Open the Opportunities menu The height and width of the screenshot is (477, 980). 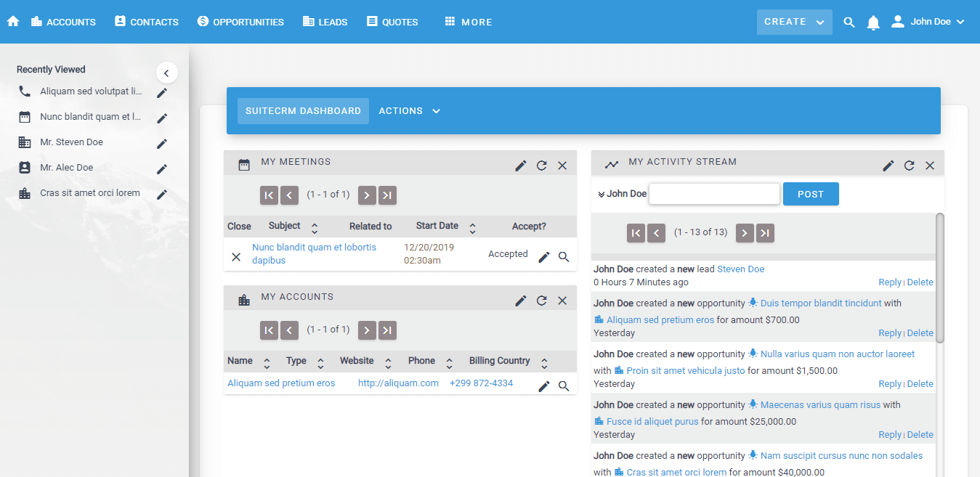tap(240, 22)
